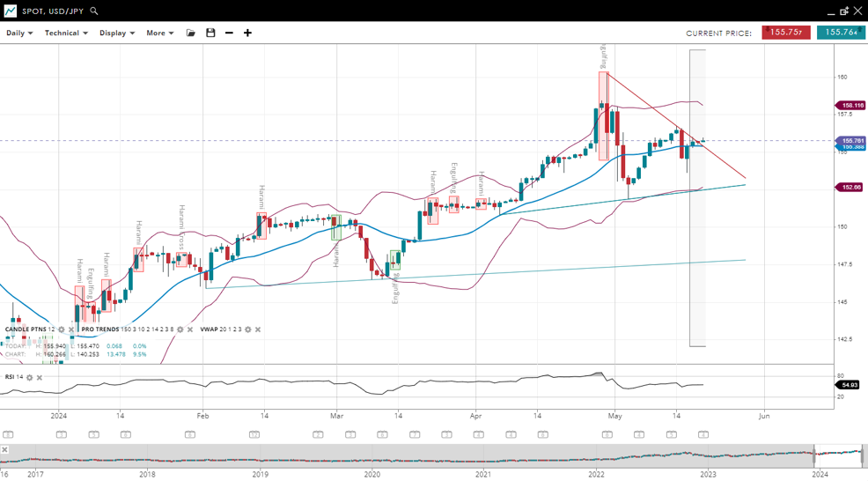The width and height of the screenshot is (868, 481).
Task: Click the open folder icon in toolbar
Action: click(x=191, y=33)
